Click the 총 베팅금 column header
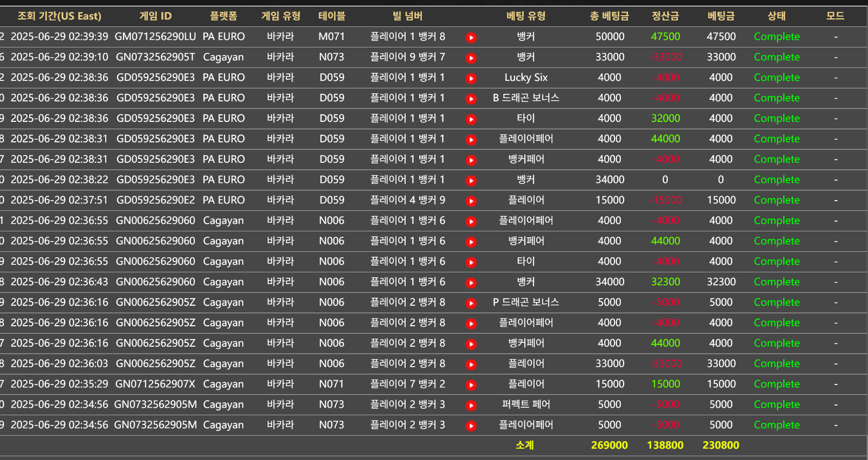Screen dimensions: 868x460 610,16
